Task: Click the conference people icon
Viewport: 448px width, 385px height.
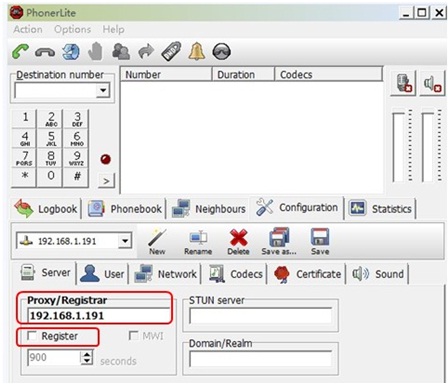Action: pos(121,52)
